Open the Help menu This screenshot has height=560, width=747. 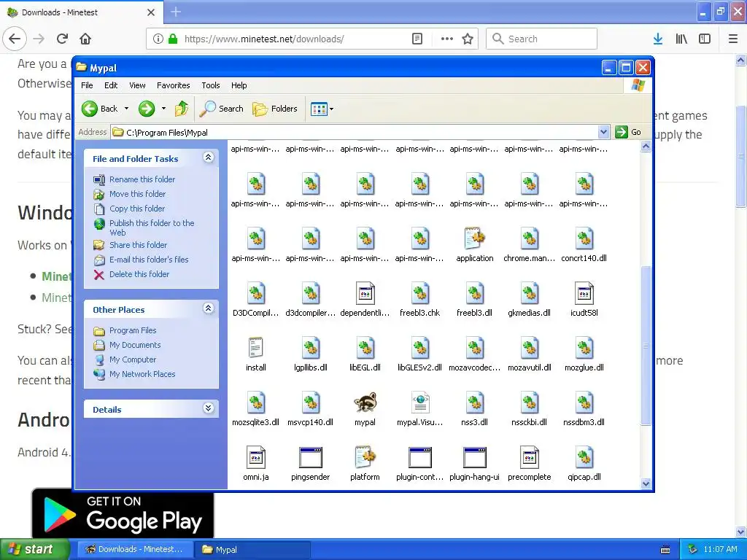[x=239, y=85]
